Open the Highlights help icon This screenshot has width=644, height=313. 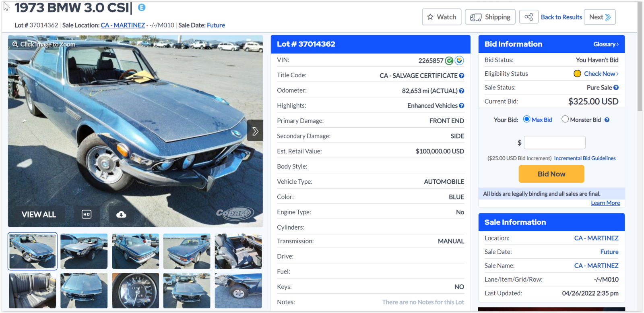pyautogui.click(x=462, y=106)
